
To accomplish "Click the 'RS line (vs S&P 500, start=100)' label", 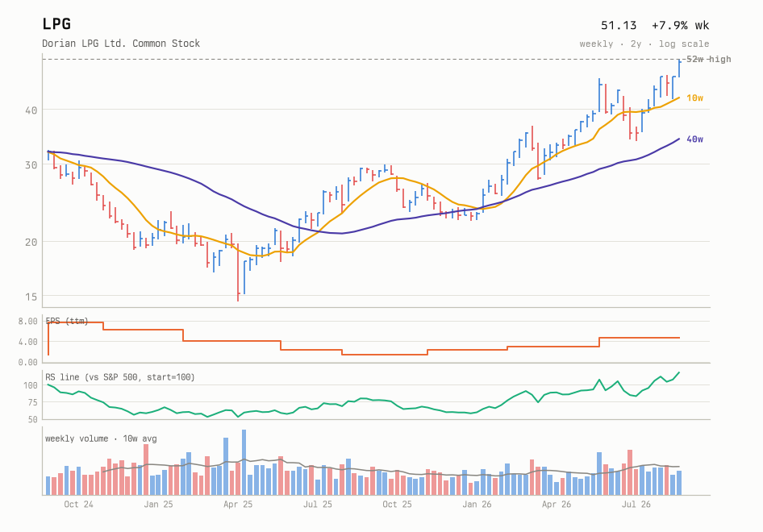I will point(120,377).
